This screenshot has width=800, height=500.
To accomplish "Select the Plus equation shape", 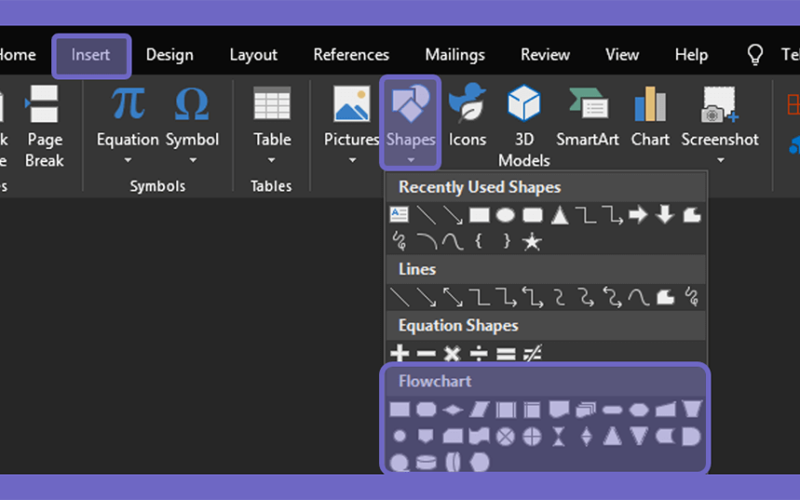I will coord(399,353).
